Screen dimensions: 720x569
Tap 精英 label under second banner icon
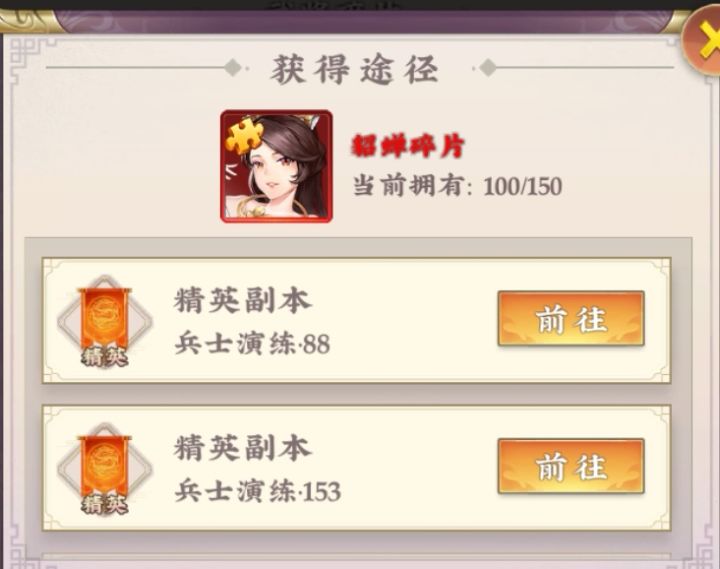click(105, 505)
